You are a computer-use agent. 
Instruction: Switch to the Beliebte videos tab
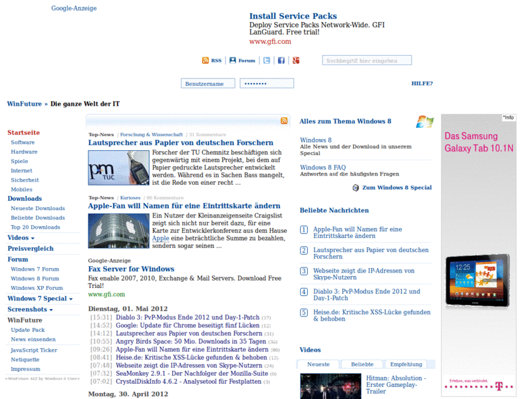pos(362,364)
